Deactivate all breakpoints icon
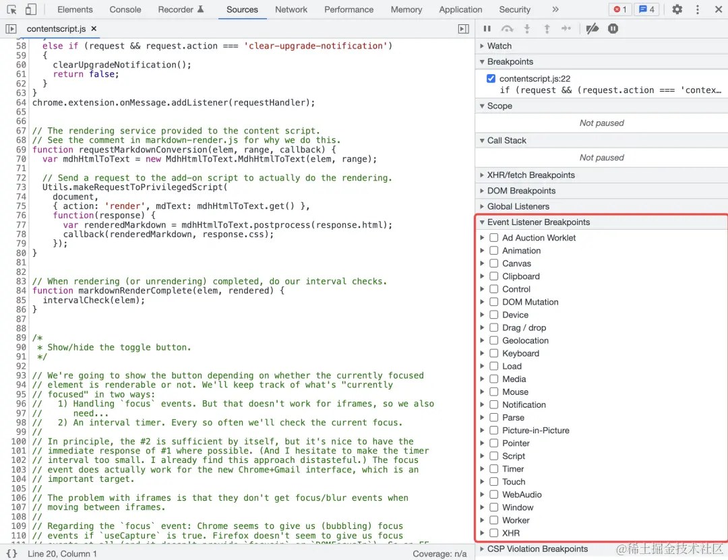 coord(592,29)
